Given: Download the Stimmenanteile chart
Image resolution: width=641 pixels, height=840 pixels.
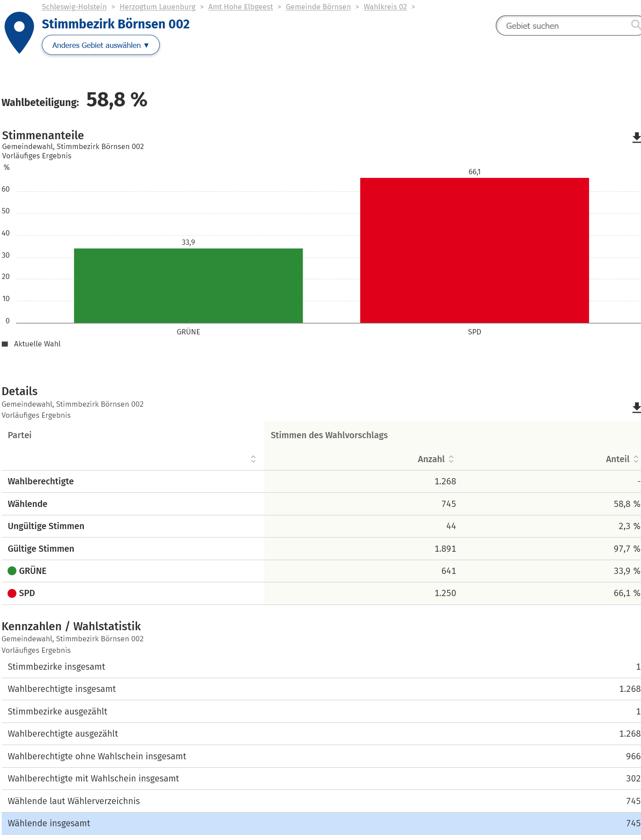Looking at the screenshot, I should (636, 137).
